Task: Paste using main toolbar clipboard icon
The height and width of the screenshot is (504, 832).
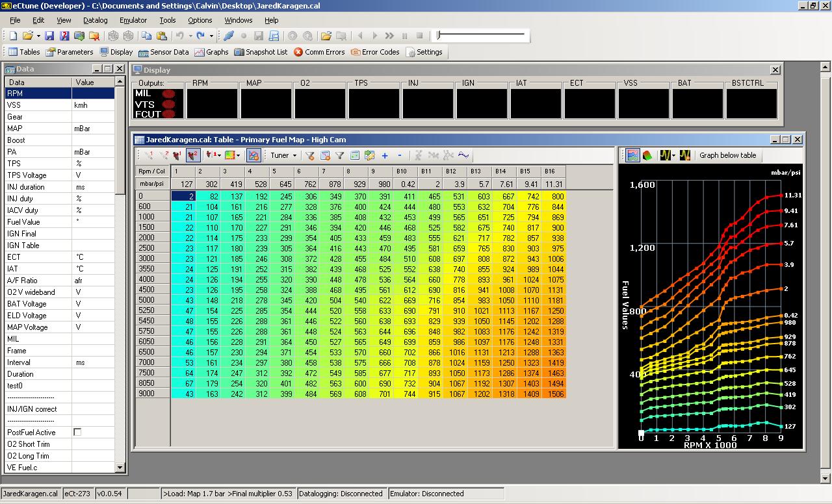Action: [161, 36]
